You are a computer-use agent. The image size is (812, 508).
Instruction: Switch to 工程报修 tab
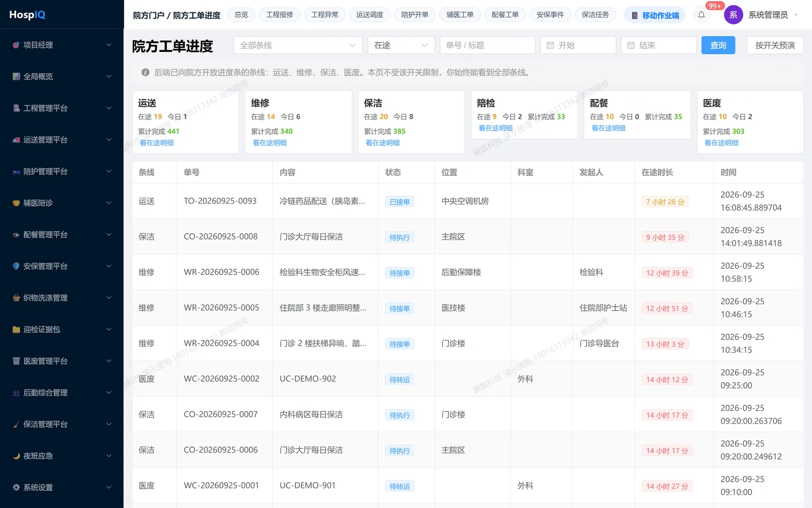point(280,15)
